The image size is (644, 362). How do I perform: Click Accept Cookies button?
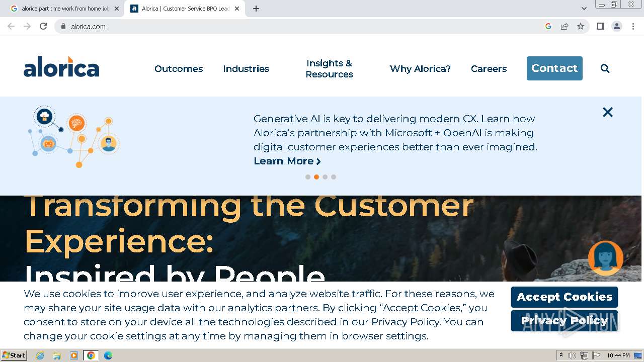[565, 297]
